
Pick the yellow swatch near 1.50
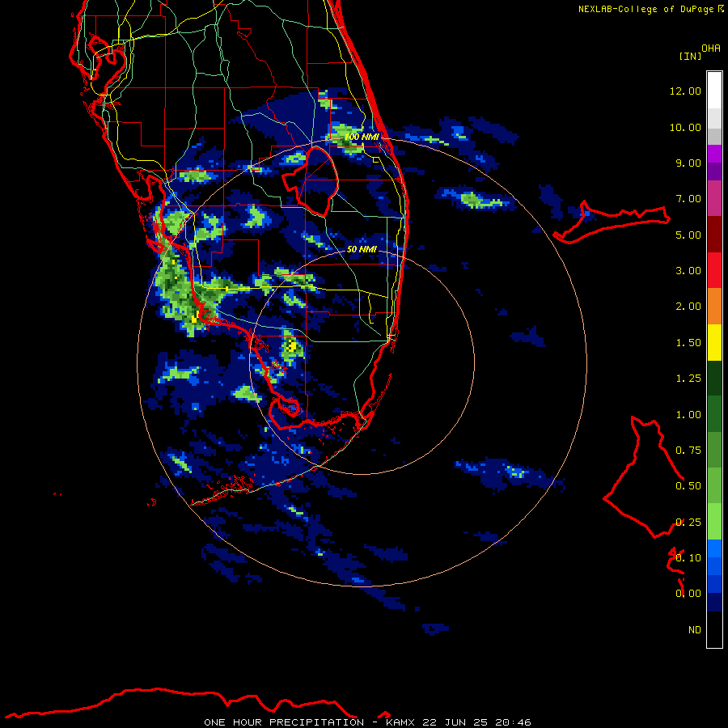[x=714, y=342]
